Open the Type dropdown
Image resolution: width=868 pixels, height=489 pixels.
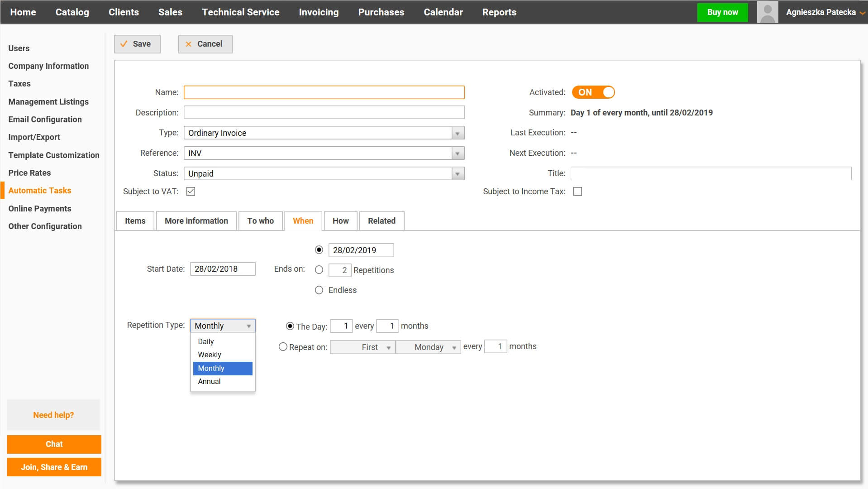click(324, 133)
